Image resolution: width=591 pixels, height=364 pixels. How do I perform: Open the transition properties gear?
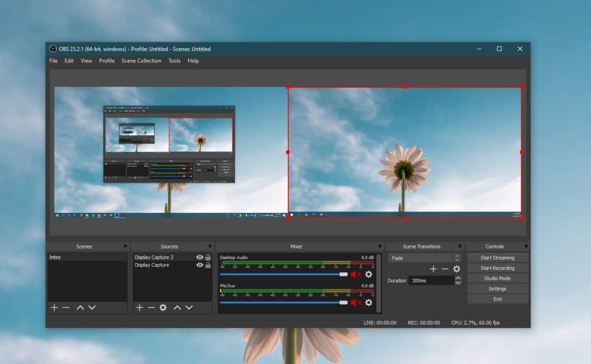pos(457,269)
